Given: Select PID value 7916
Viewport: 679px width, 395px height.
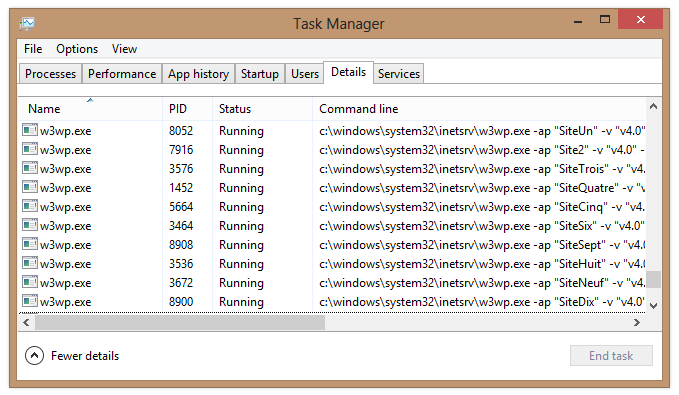Looking at the screenshot, I should coord(181,150).
